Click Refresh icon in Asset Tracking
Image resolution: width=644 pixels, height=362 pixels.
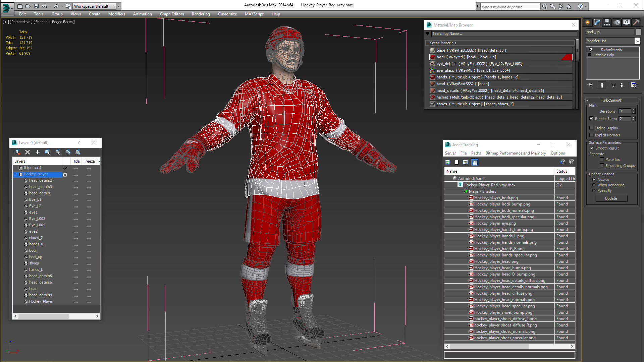coord(447,162)
